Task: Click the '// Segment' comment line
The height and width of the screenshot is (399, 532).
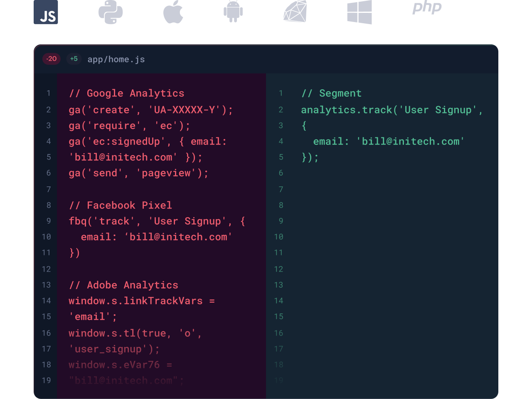Action: (x=332, y=93)
